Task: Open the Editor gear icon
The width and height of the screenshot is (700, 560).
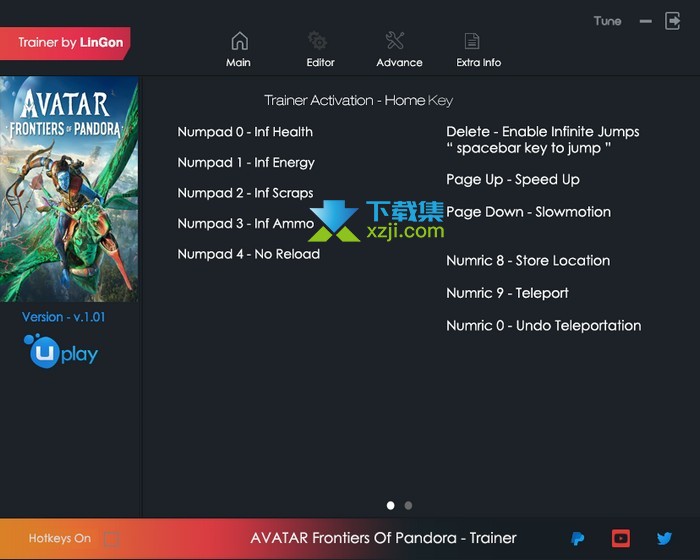Action: [x=318, y=41]
